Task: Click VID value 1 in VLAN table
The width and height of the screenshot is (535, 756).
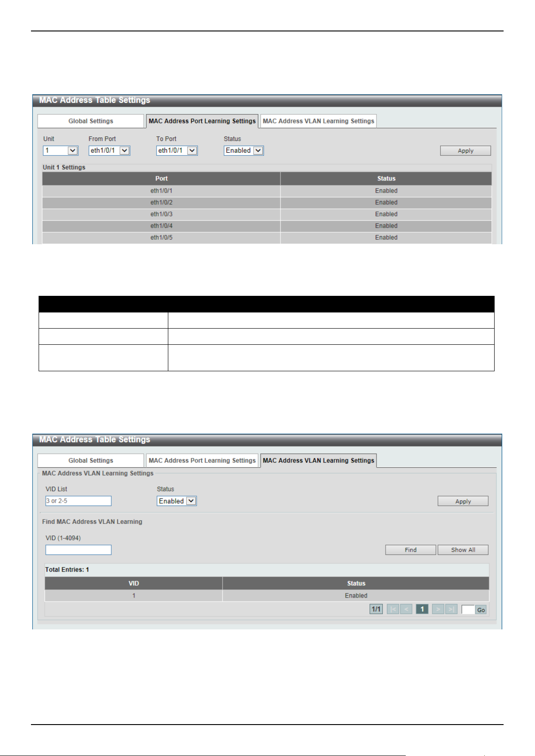Action: (x=134, y=596)
